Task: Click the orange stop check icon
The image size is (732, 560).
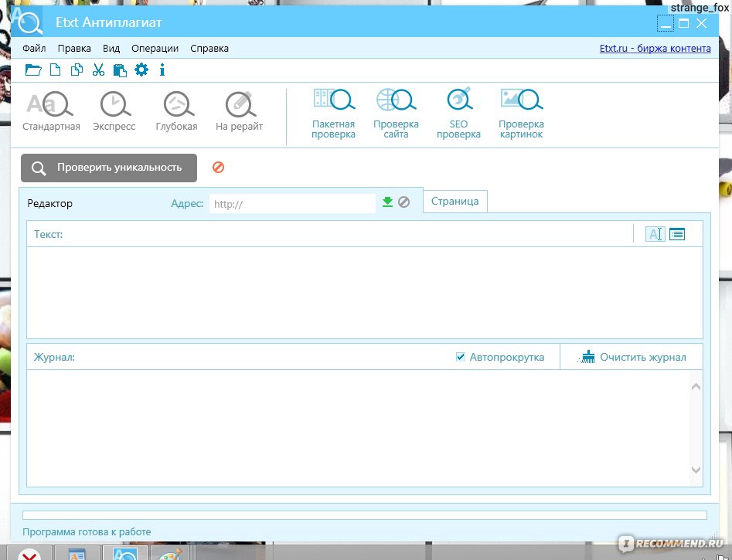Action: [x=218, y=167]
